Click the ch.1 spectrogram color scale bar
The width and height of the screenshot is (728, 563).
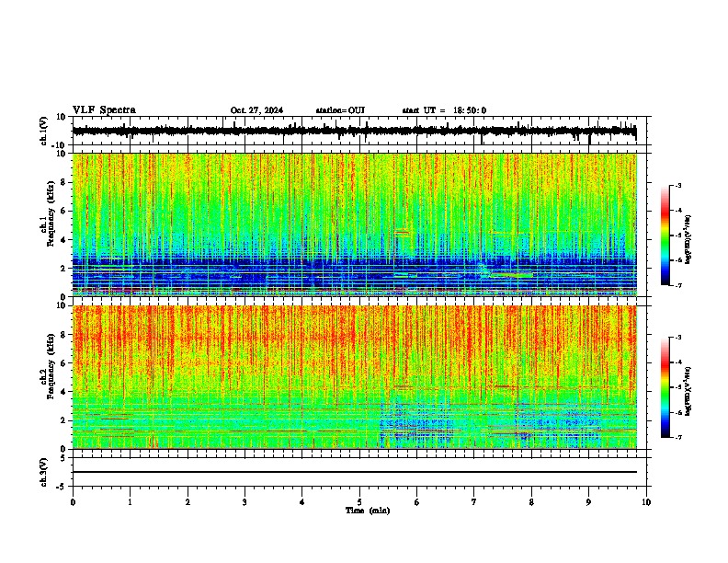pyautogui.click(x=665, y=236)
